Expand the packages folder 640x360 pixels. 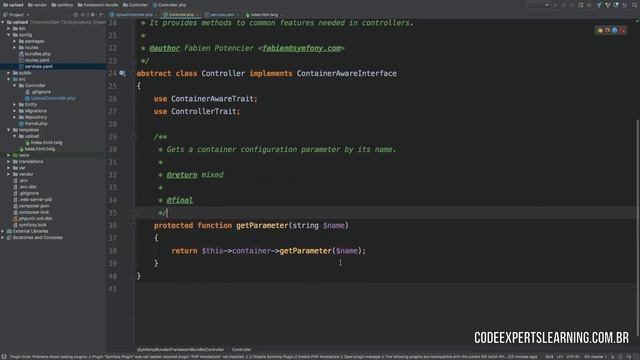[15, 41]
